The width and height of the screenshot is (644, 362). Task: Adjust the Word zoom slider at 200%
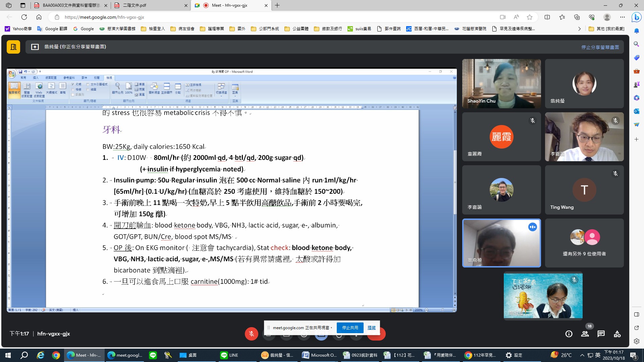(442, 310)
